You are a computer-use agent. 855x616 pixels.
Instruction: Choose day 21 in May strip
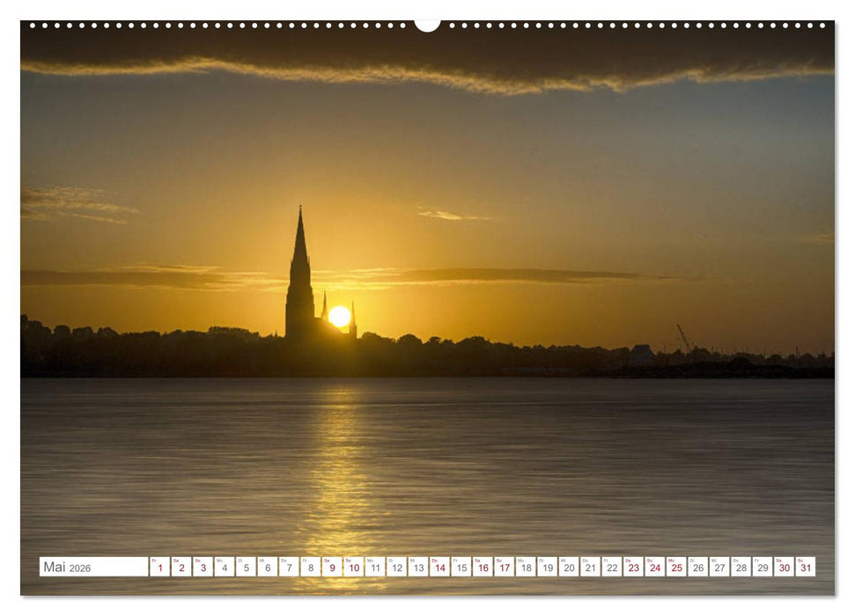590,567
